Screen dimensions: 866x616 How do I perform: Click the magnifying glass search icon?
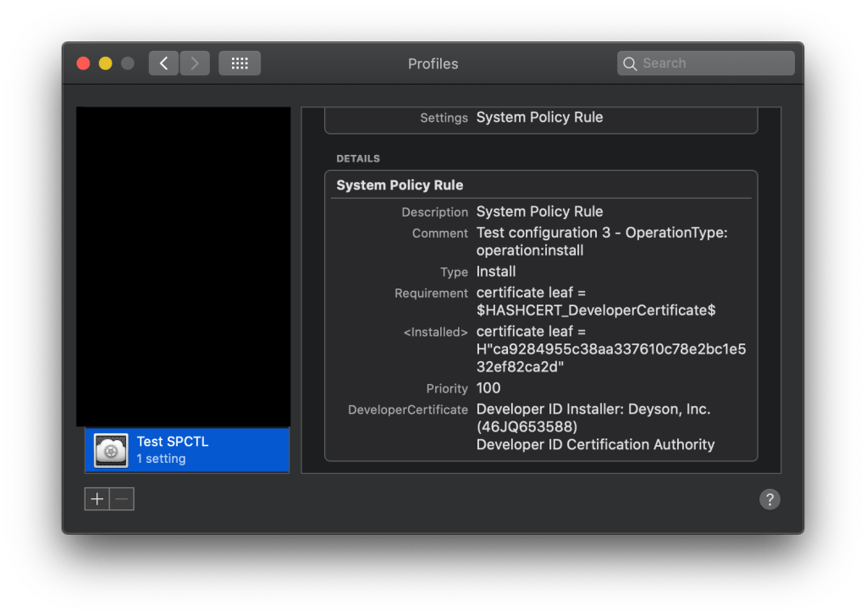[630, 63]
